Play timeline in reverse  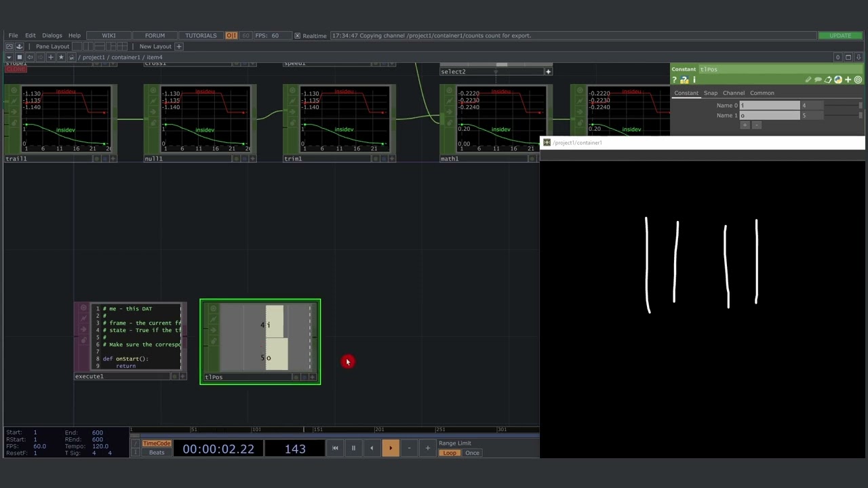tap(372, 448)
